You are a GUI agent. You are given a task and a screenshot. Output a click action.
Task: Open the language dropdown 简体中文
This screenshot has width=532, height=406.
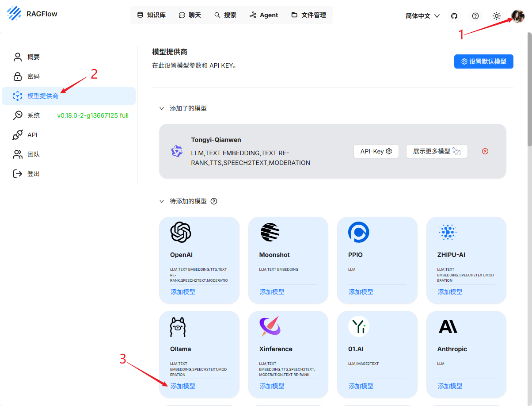422,16
